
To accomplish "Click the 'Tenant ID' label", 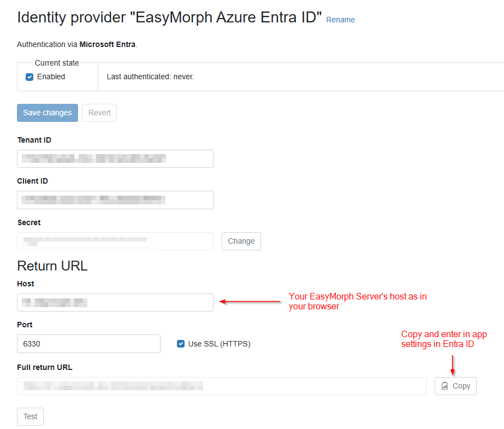I will (x=34, y=140).
